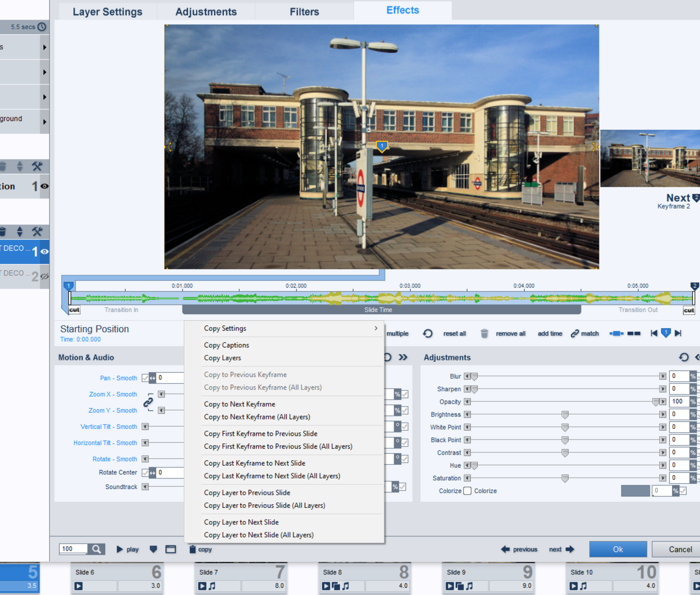Click the Zoom X/Y link chain icon

tap(148, 402)
